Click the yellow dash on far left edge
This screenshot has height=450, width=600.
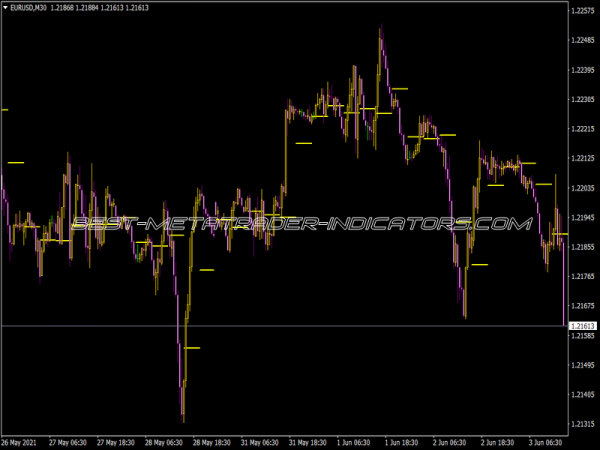click(x=3, y=110)
